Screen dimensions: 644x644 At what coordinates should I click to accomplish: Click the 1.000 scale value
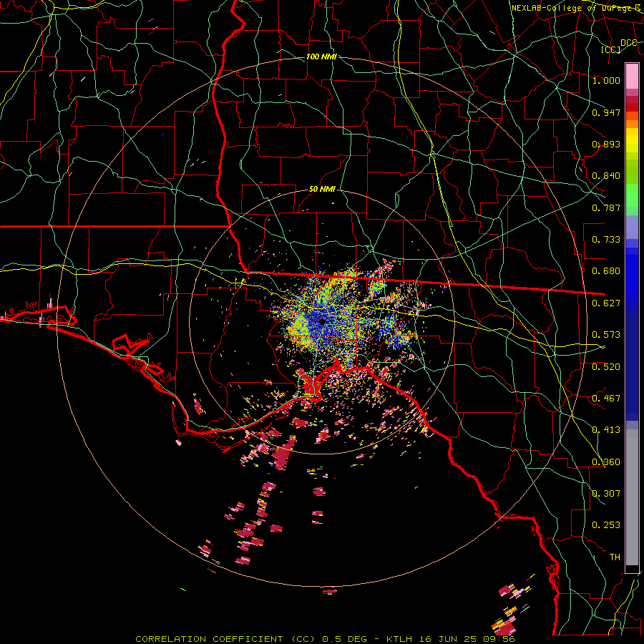606,80
